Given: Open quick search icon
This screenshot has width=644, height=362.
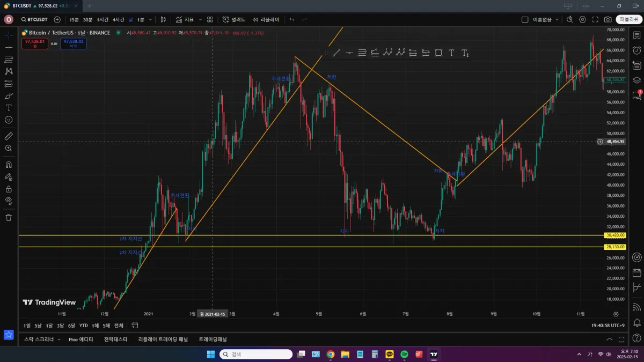Looking at the screenshot, I should (x=569, y=19).
